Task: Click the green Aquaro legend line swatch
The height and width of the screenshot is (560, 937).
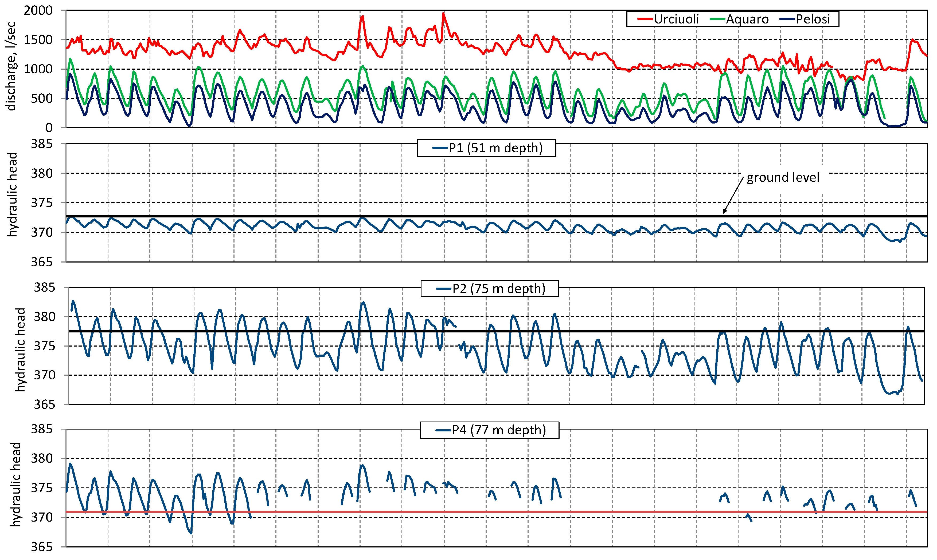Action: pyautogui.click(x=717, y=19)
